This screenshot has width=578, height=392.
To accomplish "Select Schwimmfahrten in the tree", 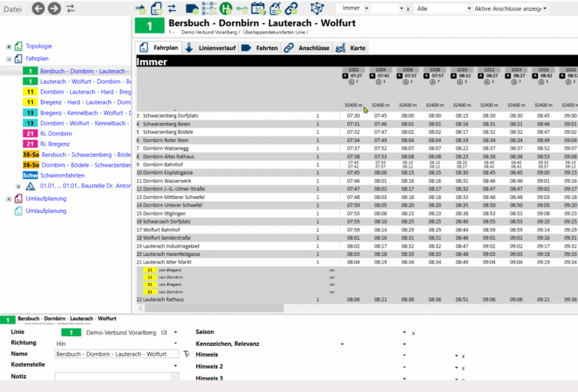I will coord(63,175).
